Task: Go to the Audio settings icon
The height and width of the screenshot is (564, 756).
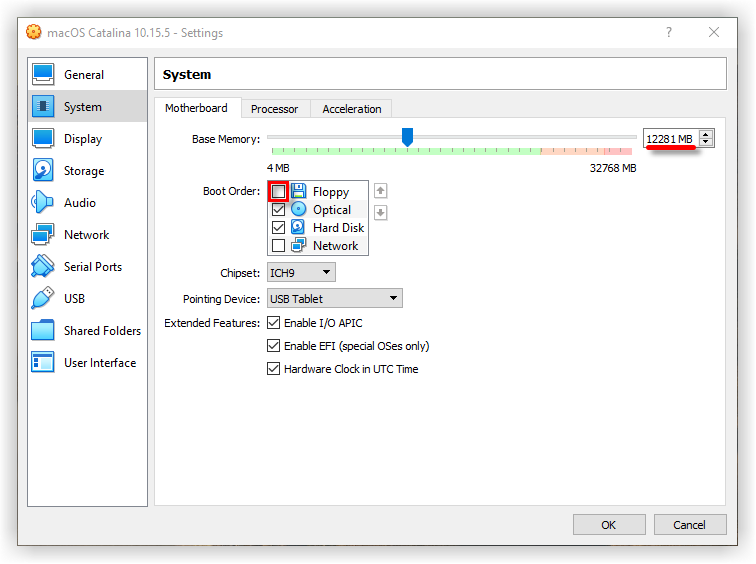Action: point(43,203)
